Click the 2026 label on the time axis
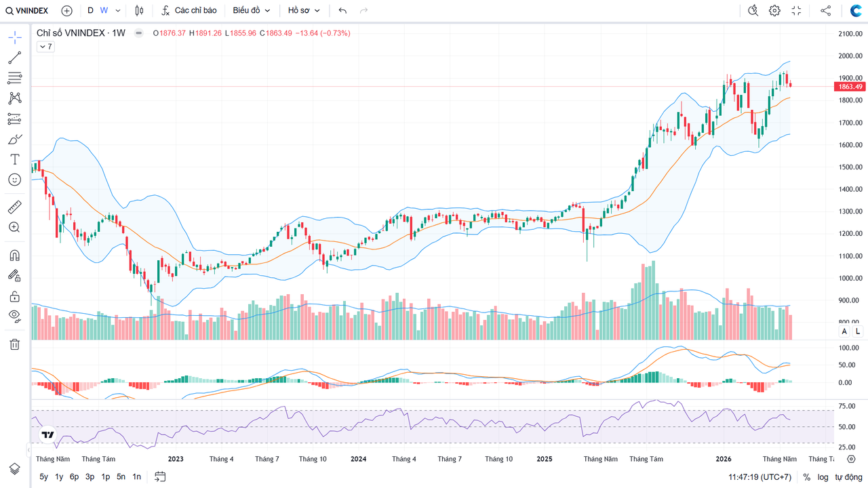Image resolution: width=868 pixels, height=488 pixels. point(724,459)
